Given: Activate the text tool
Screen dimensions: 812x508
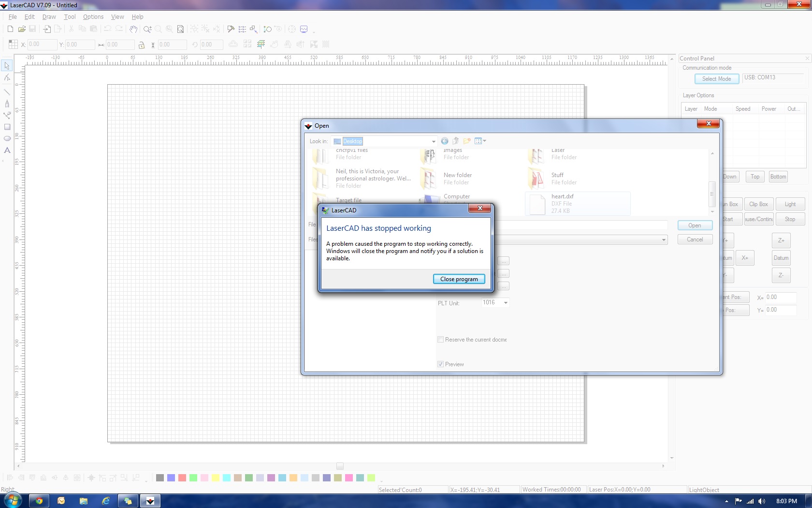Looking at the screenshot, I should point(7,150).
